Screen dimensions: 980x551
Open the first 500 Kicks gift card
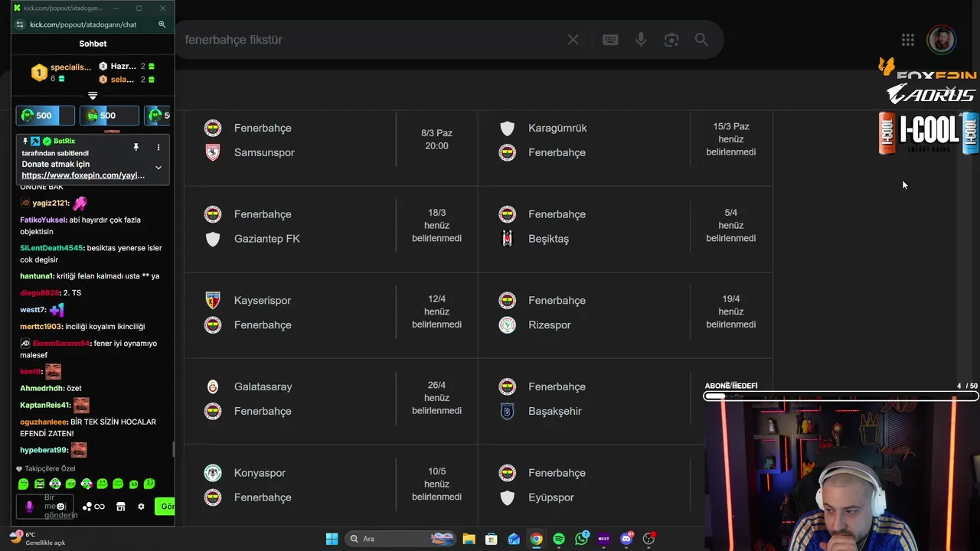45,116
